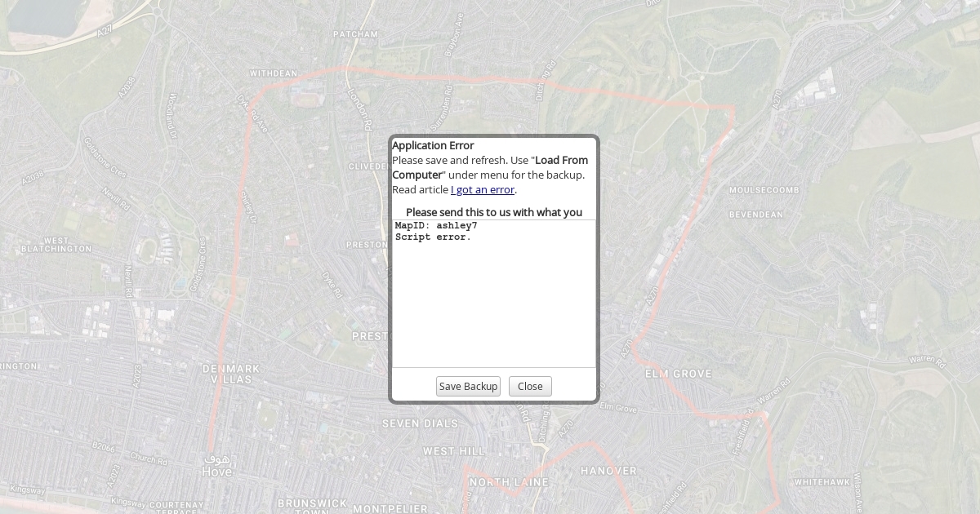This screenshot has height=514, width=980.
Task: Click the MOULSECOOMB map label
Action: click(764, 190)
